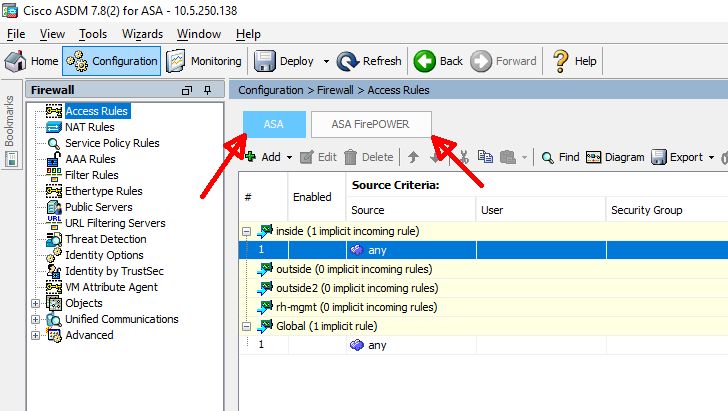Open the Deploy dropdown arrow

(x=326, y=61)
